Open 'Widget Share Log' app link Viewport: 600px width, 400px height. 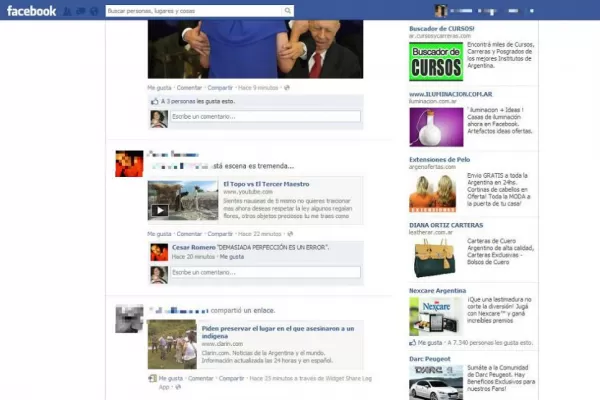point(349,379)
